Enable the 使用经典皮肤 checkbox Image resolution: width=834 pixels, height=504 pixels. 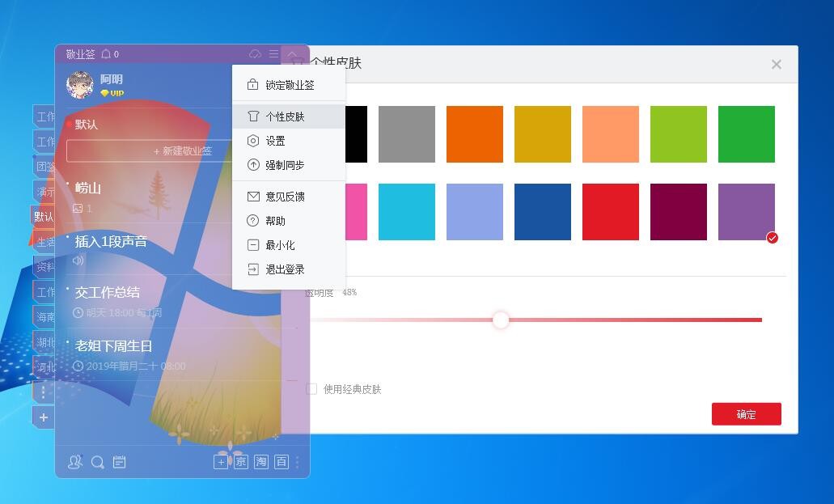point(311,389)
